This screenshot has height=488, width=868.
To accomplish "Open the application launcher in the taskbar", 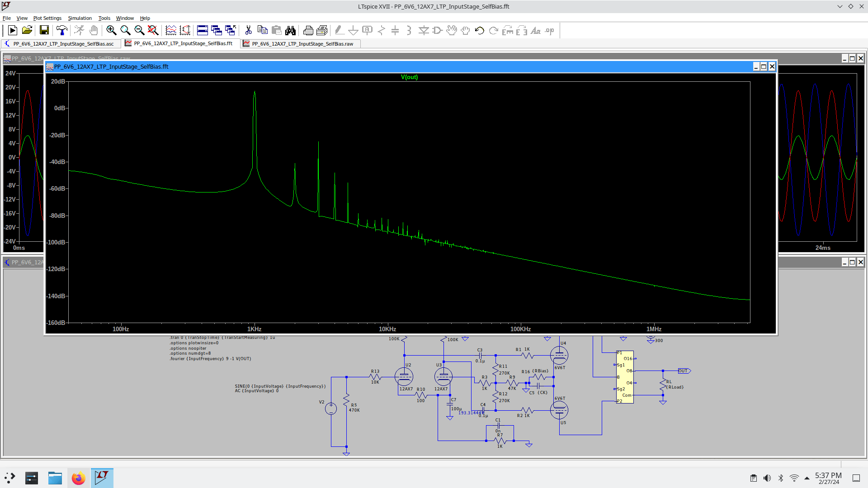I will click(x=10, y=478).
